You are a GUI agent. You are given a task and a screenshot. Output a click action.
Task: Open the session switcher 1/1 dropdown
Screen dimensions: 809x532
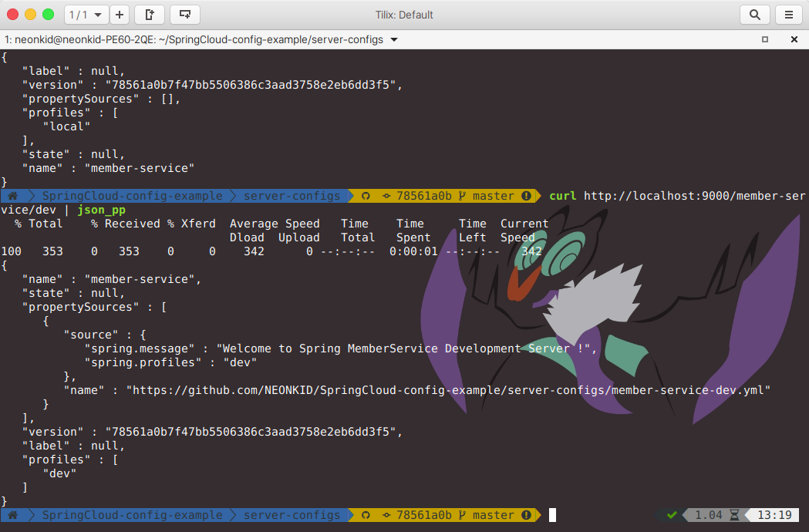tap(86, 15)
